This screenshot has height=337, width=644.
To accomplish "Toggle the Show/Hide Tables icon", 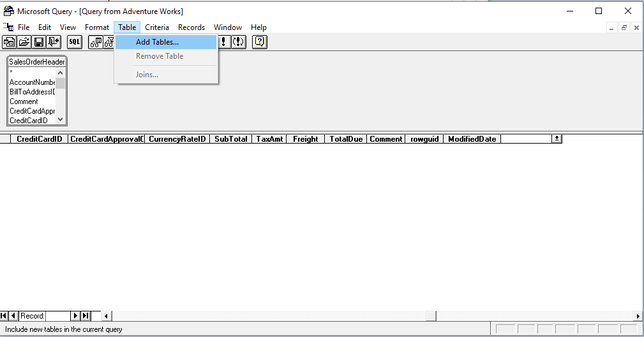I will click(96, 42).
